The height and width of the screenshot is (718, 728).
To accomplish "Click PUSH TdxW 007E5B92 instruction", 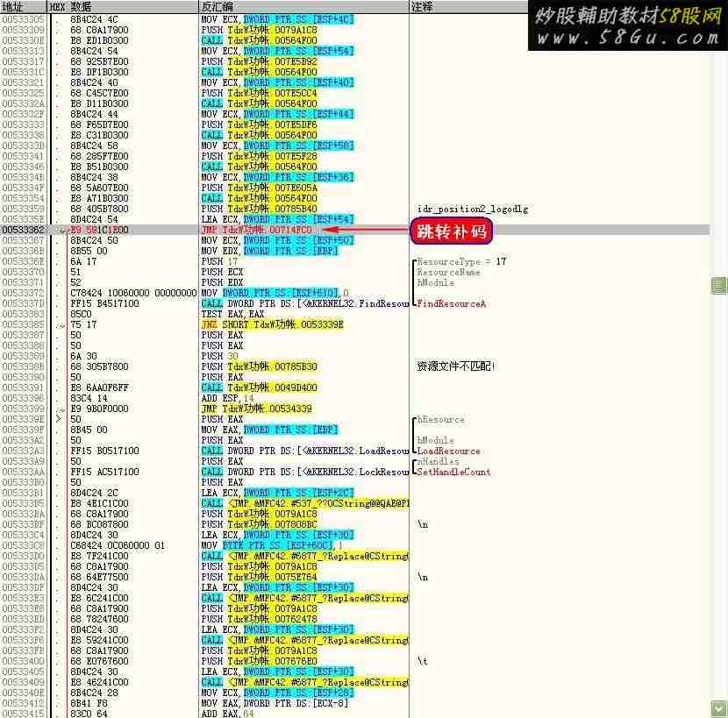I will pyautogui.click(x=259, y=61).
